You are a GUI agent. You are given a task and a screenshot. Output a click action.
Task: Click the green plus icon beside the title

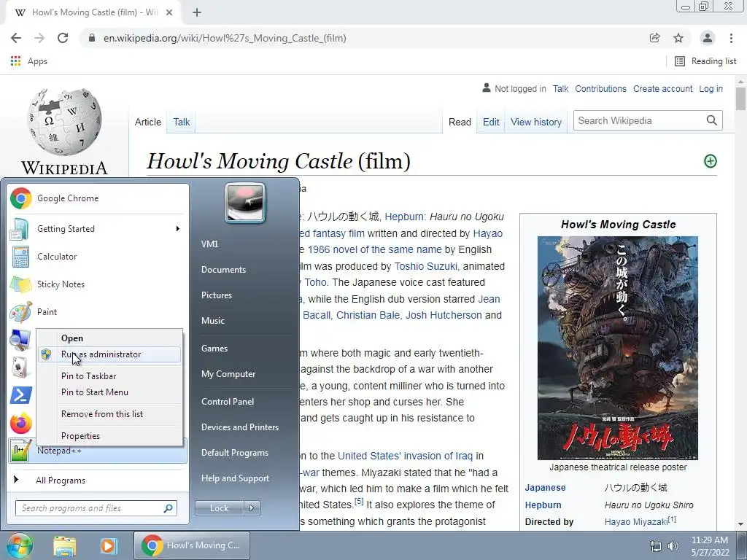[x=711, y=161]
